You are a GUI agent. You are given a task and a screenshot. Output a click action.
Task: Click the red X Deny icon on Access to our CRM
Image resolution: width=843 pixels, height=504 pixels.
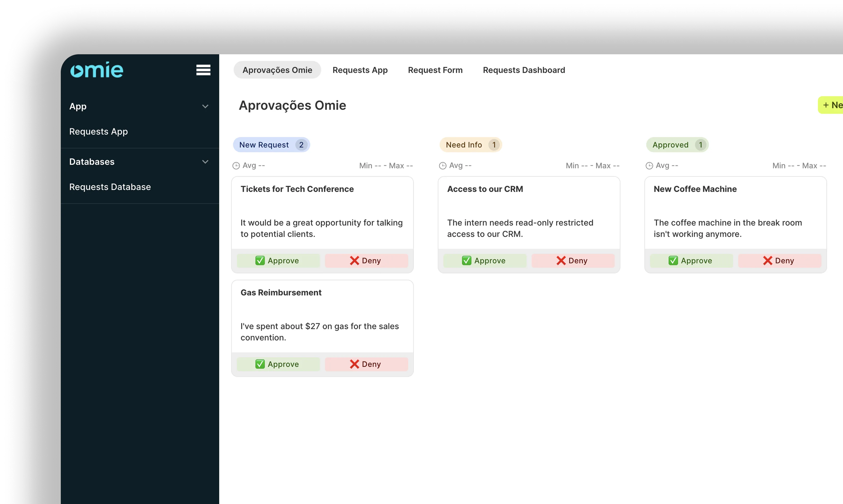click(x=561, y=261)
